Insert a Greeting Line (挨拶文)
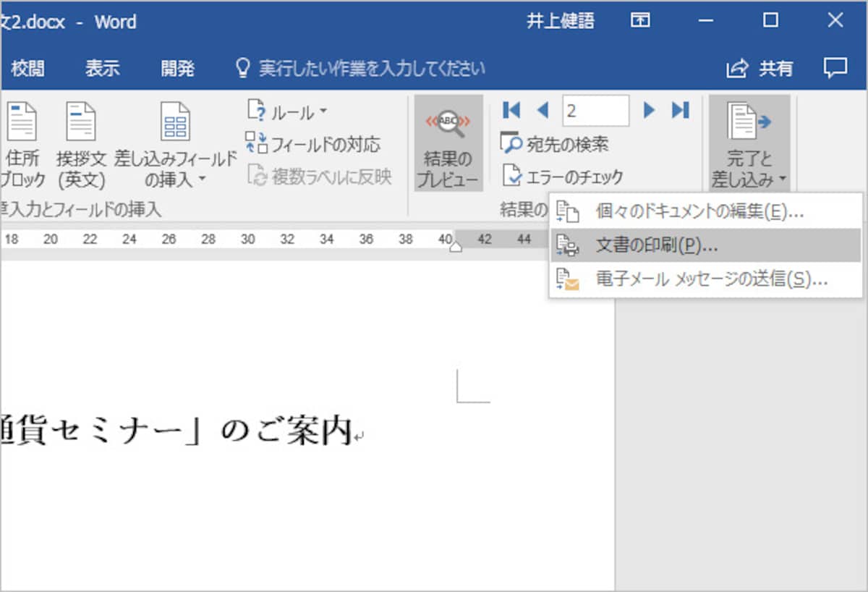This screenshot has width=868, height=592. (81, 145)
